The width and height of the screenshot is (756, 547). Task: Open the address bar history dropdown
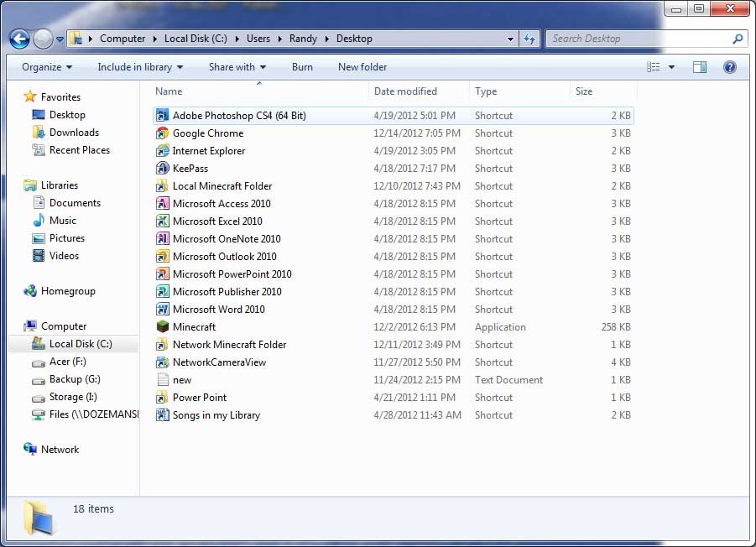click(510, 39)
